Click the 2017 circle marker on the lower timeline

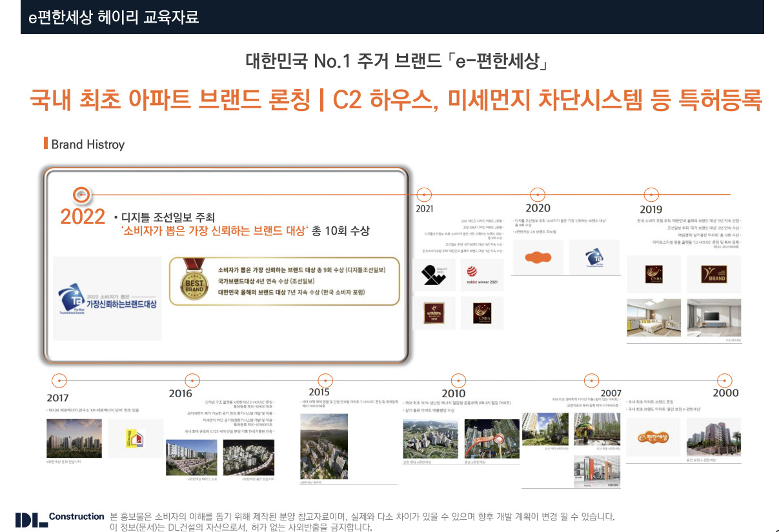click(58, 380)
